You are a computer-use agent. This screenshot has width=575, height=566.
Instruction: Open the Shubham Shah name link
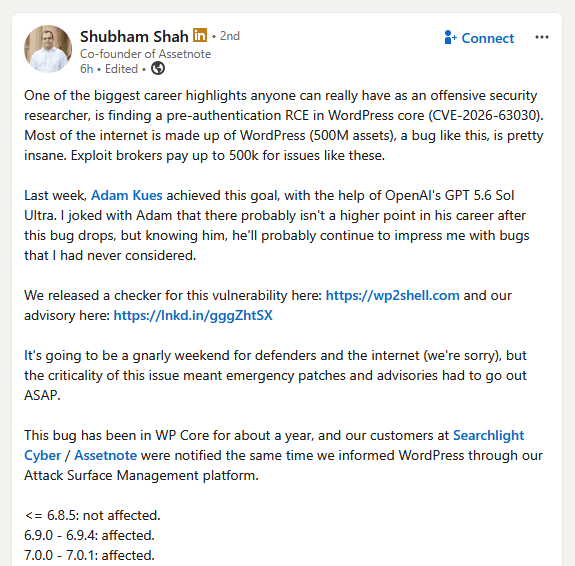[x=134, y=36]
